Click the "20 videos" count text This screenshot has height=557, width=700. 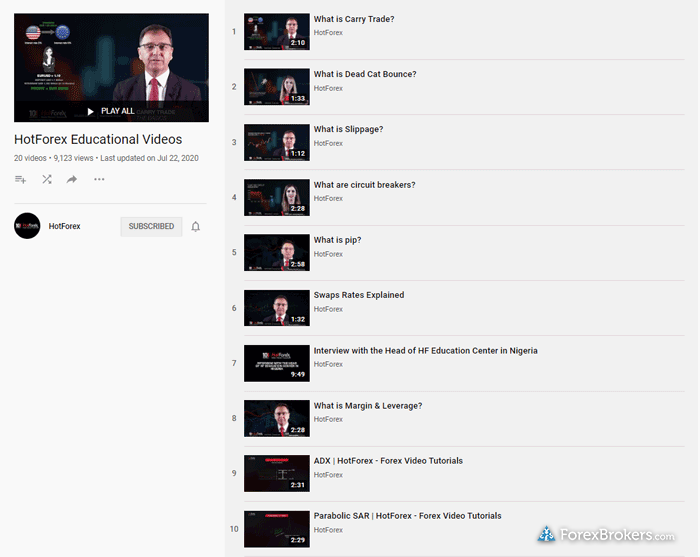30,158
